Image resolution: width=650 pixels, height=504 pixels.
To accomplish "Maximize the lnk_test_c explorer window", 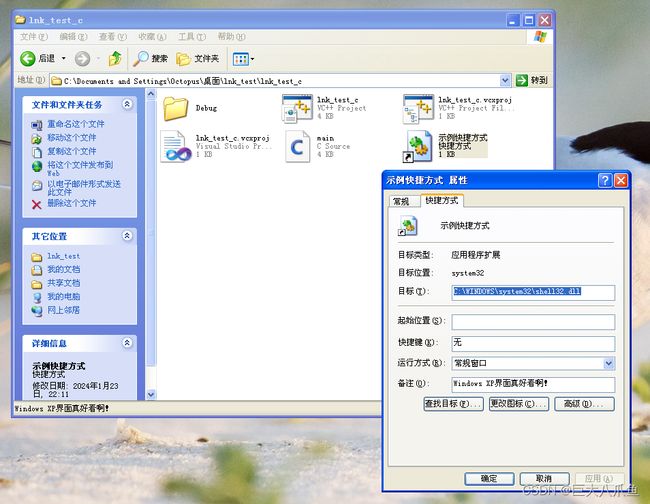I will pos(529,20).
